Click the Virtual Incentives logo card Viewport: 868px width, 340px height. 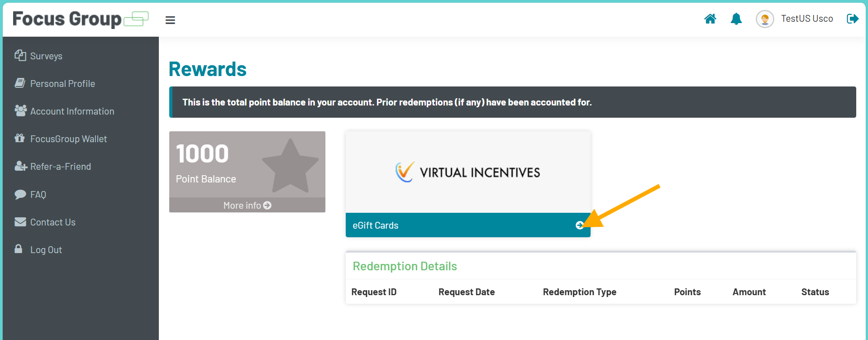pyautogui.click(x=468, y=172)
